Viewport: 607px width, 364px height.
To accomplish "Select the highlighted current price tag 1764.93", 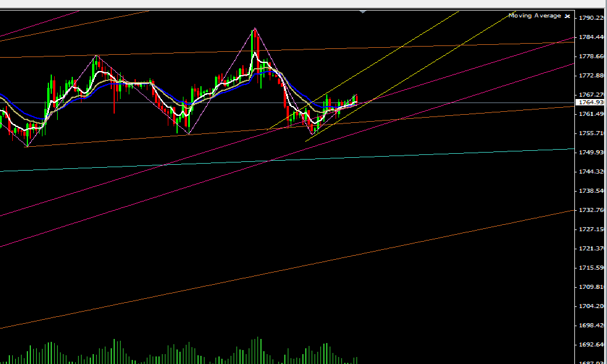I will (x=589, y=103).
